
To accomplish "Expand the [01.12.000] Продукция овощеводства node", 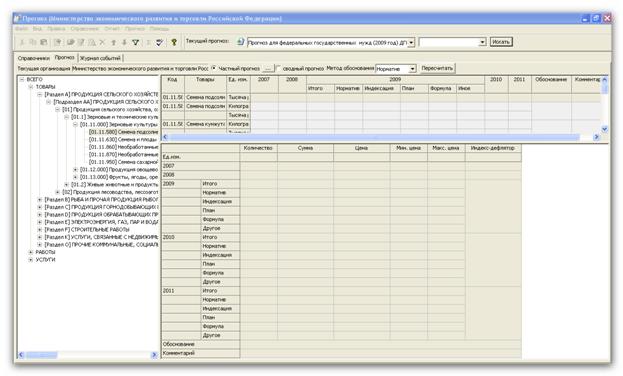I will pyautogui.click(x=75, y=170).
